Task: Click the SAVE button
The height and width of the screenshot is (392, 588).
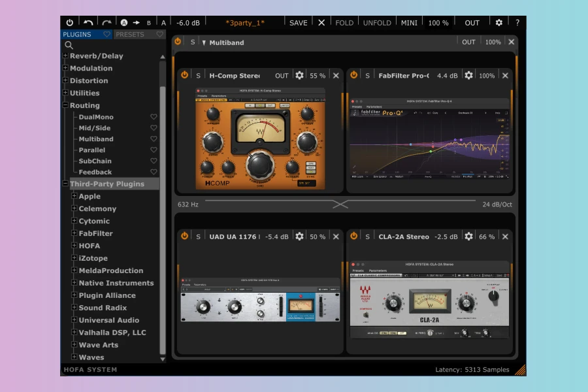Action: (298, 23)
